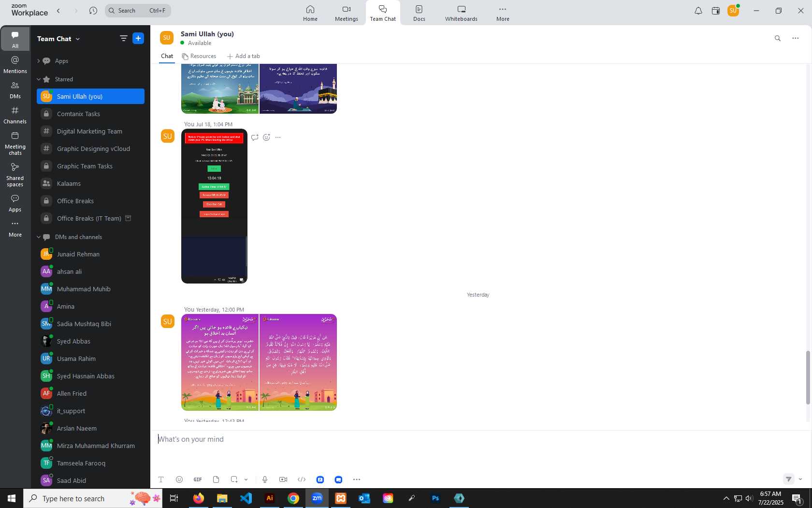Open the left sidebar More menu

tap(15, 229)
